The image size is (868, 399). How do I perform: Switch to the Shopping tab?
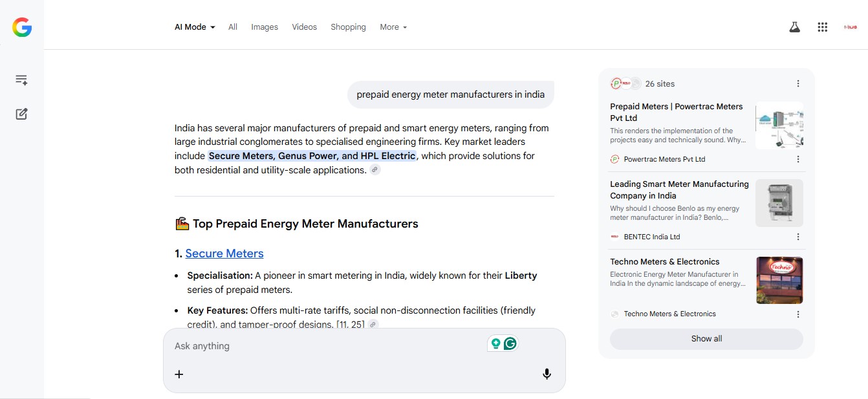pos(348,27)
